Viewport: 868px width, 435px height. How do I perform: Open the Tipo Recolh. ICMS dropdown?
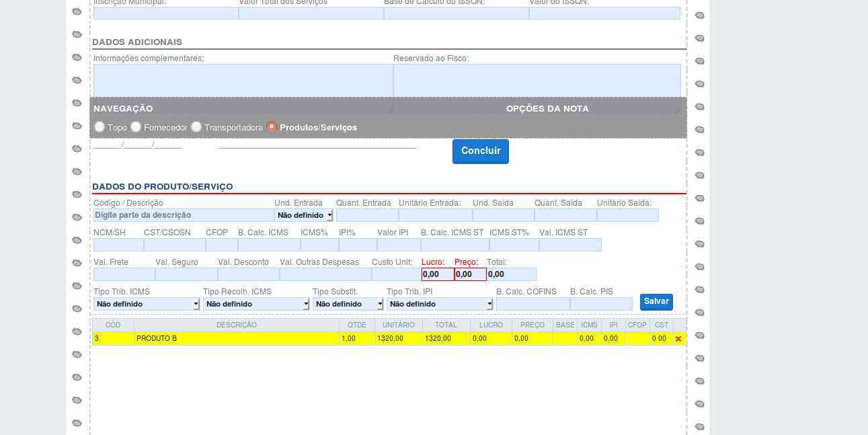pyautogui.click(x=256, y=304)
